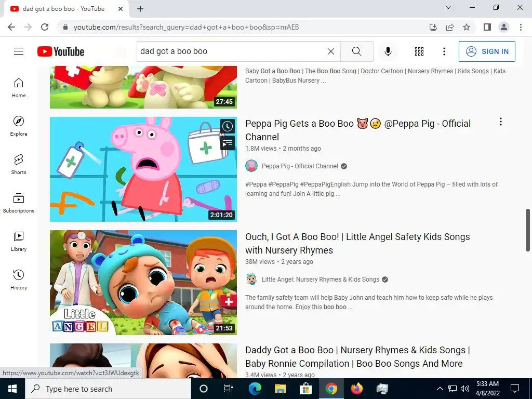
Task: Open Library in the sidebar
Action: pos(19,241)
